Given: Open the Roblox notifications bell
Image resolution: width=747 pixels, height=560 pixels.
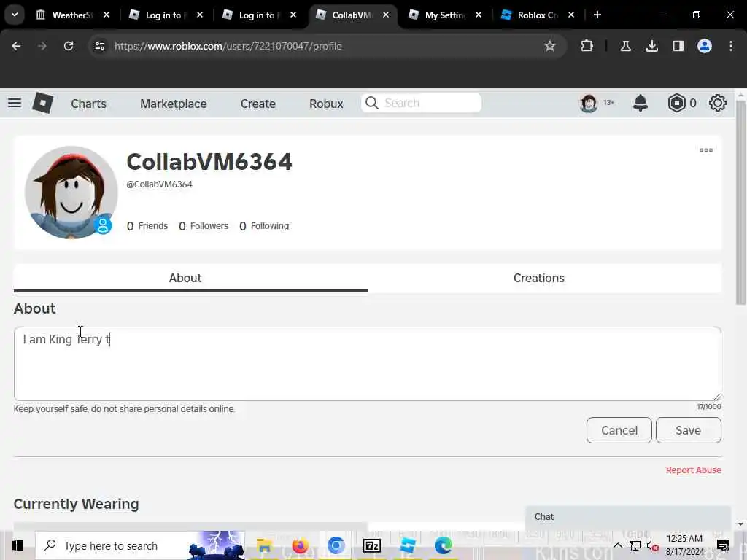Looking at the screenshot, I should click(640, 103).
